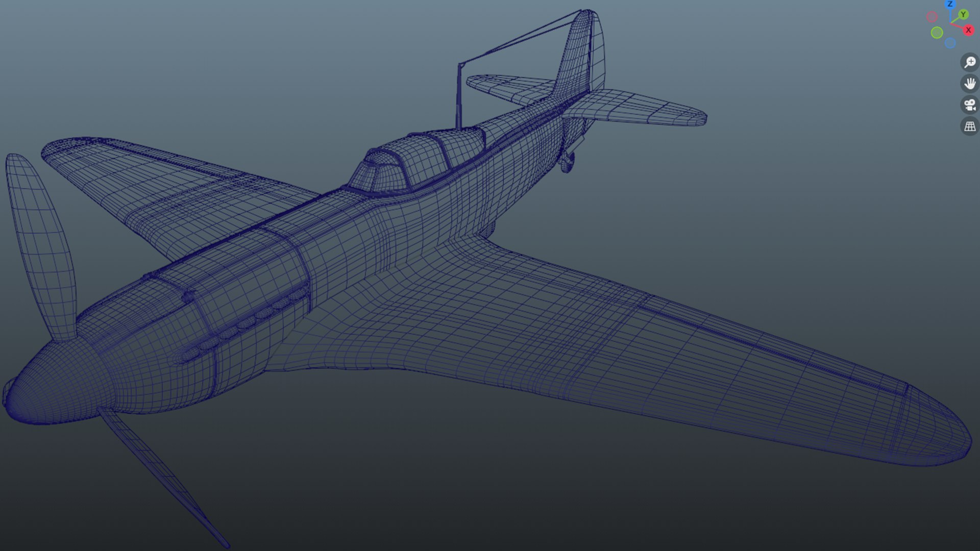Image resolution: width=980 pixels, height=551 pixels.
Task: Snap view to the blue Z axis
Action: tap(950, 4)
